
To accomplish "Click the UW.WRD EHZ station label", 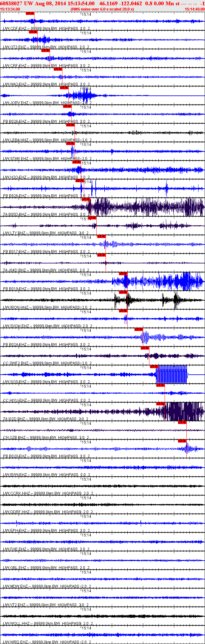I will point(16,642).
